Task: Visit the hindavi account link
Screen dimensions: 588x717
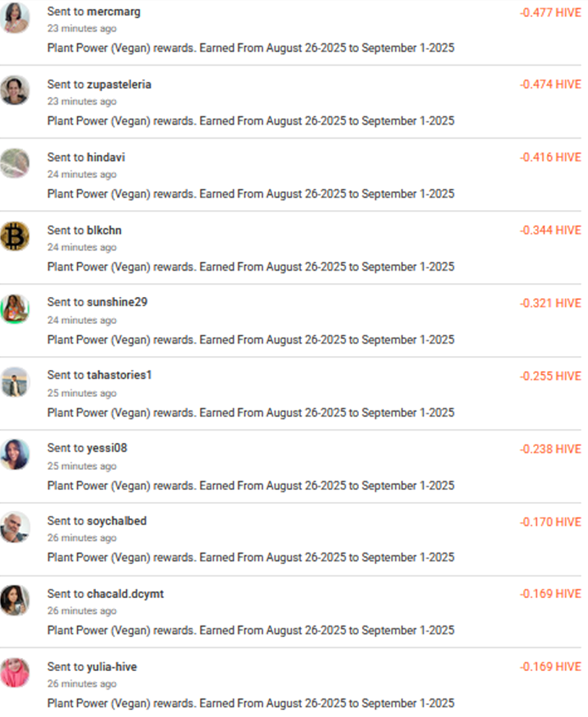Action: pos(106,157)
